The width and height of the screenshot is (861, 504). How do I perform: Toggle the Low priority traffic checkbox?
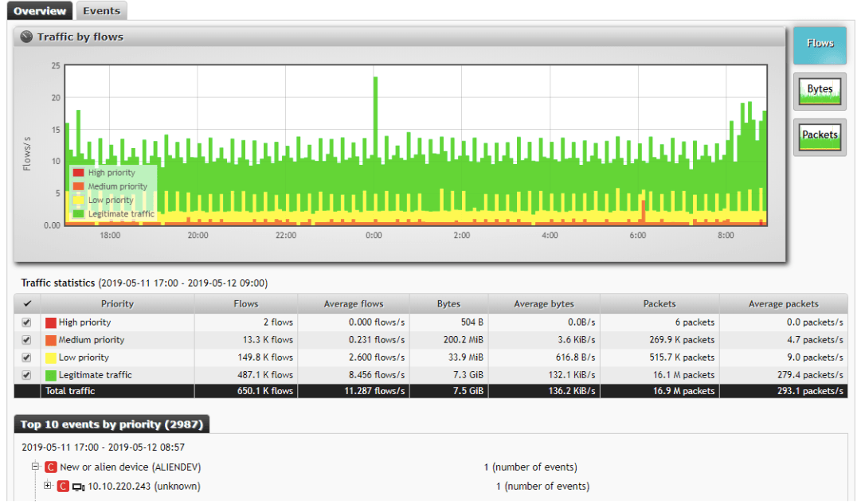(27, 357)
